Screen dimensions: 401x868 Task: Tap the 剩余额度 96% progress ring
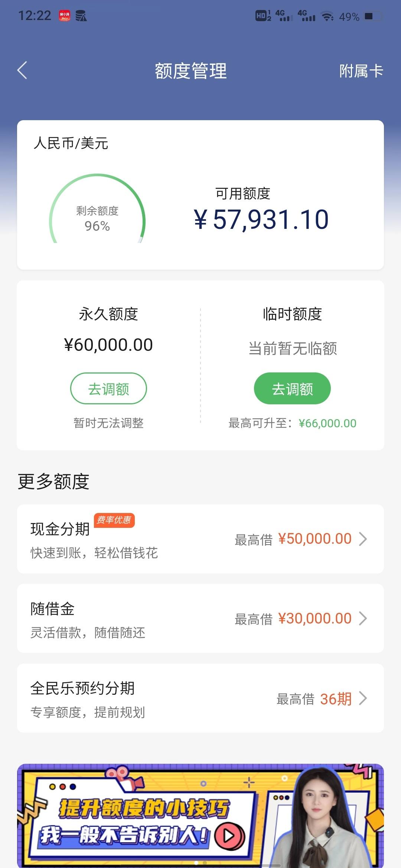pos(97,210)
